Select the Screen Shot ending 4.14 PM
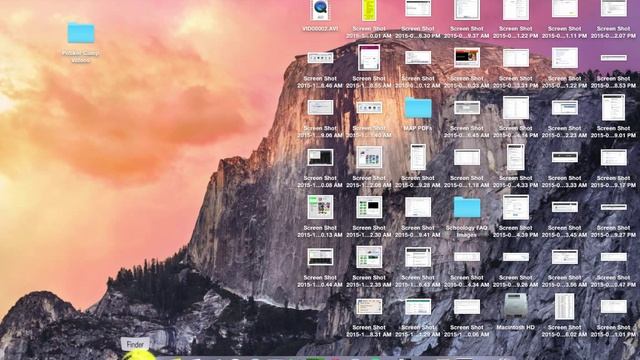The height and width of the screenshot is (360, 640). [516, 108]
